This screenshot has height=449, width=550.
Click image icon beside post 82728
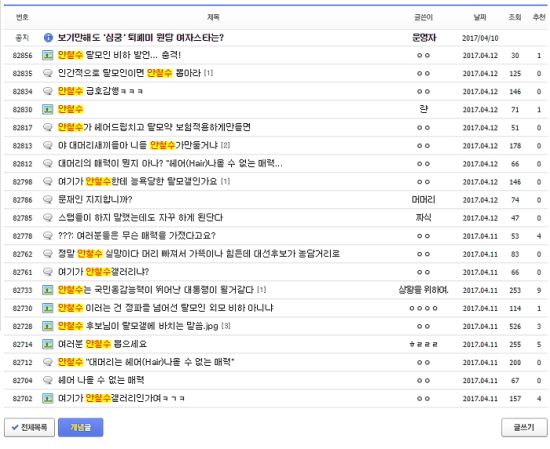coord(48,326)
